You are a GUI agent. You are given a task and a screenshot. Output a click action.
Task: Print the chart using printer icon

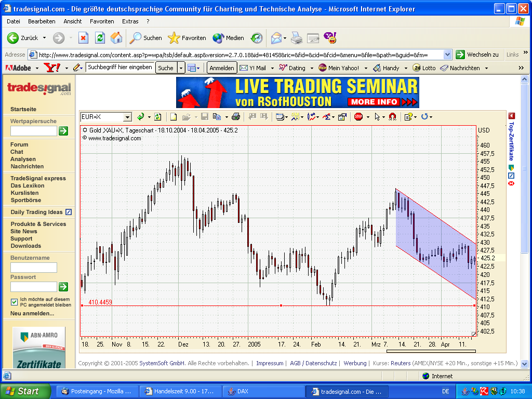coord(236,117)
